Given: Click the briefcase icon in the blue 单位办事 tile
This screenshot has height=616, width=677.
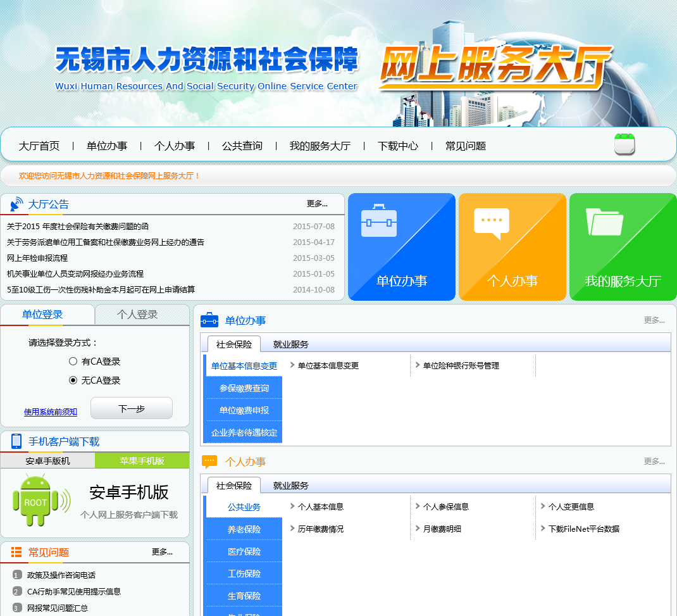Looking at the screenshot, I should tap(378, 220).
